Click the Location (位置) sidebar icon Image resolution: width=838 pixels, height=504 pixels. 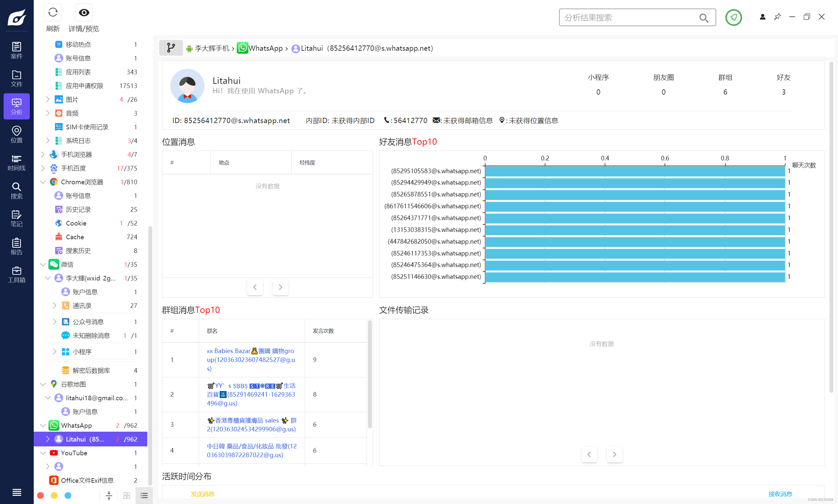(16, 134)
